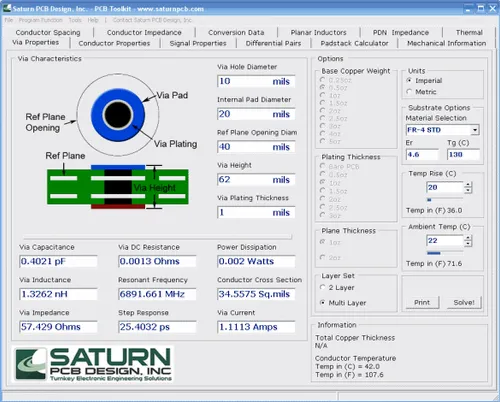Open the Material Selection dropdown

475,130
